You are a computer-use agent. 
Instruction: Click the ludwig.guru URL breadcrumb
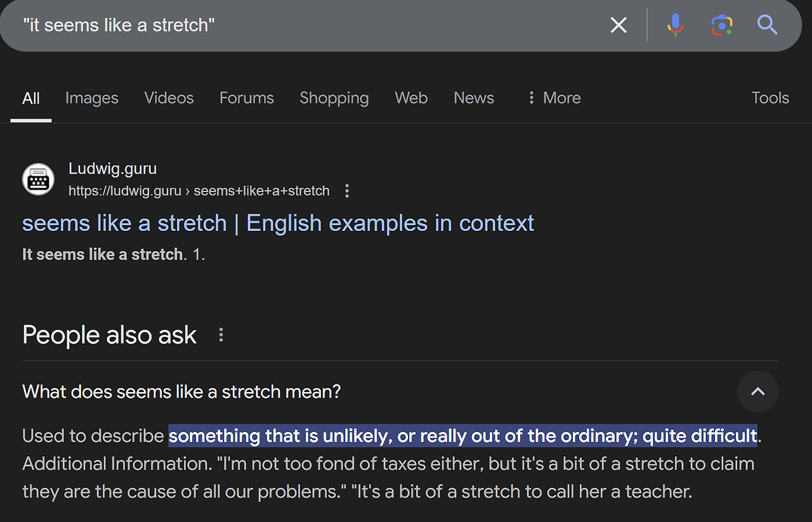click(199, 191)
